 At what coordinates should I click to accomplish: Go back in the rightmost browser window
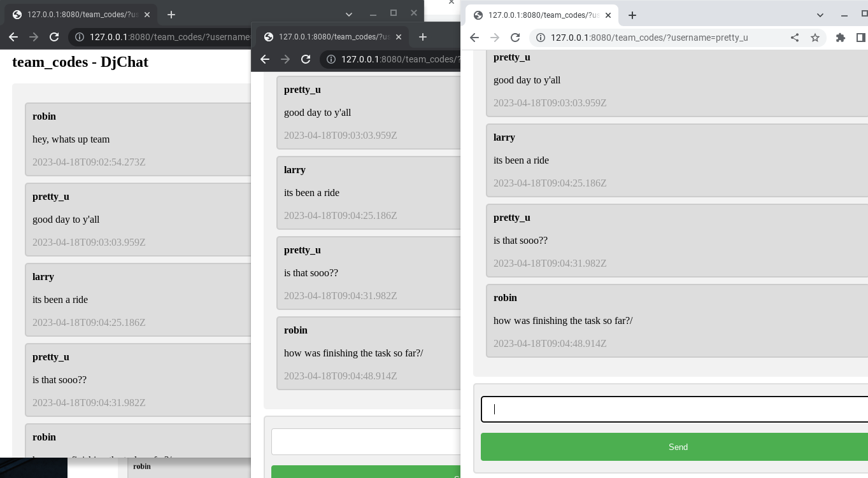(x=474, y=38)
